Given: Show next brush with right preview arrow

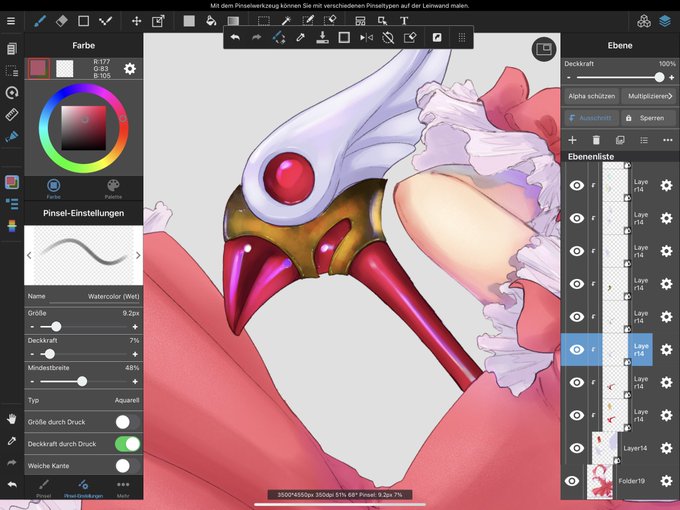Looking at the screenshot, I should click(138, 255).
